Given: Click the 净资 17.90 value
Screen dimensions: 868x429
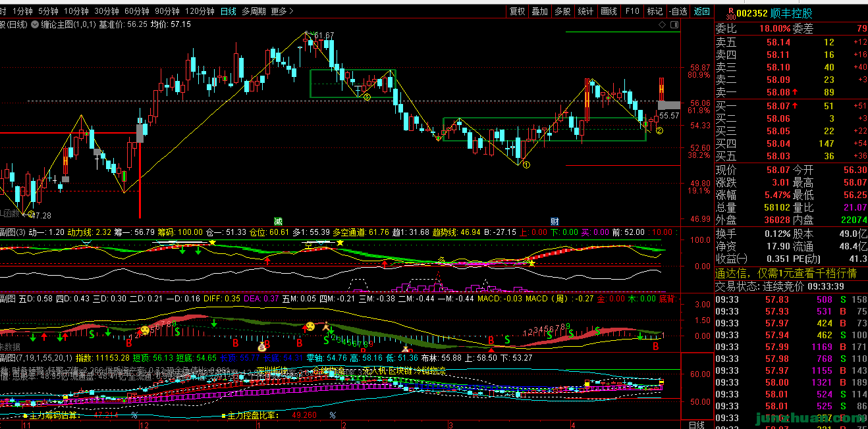Looking at the screenshot, I should click(x=777, y=247).
